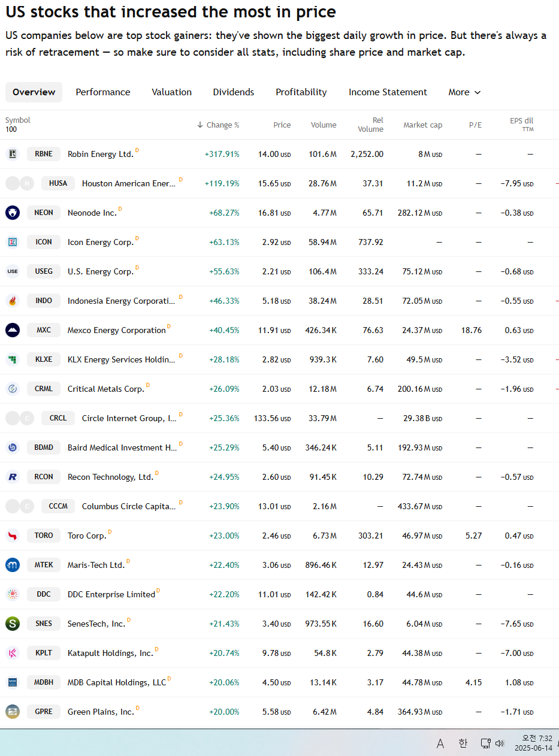Click the Columbus Circle Capital placeholder logo
This screenshot has height=756, width=559.
click(x=20, y=506)
